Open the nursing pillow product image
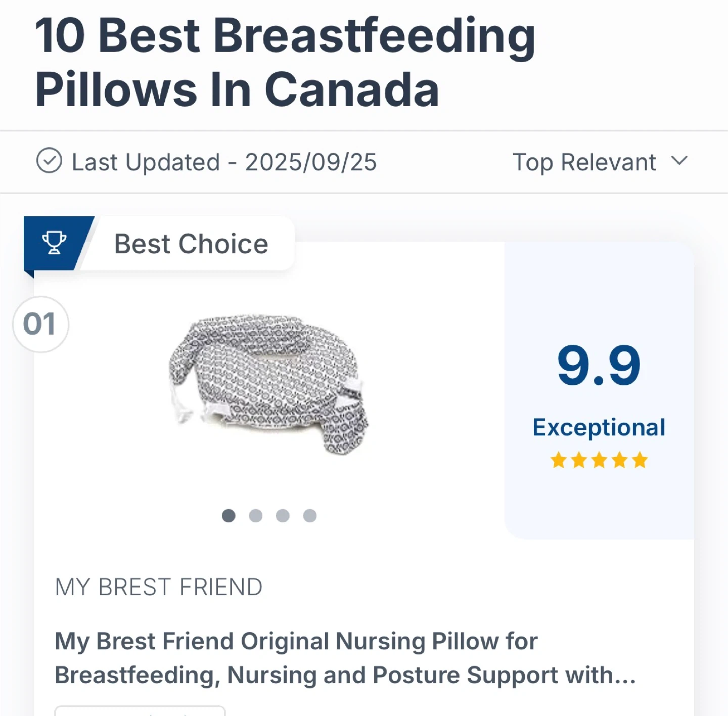 click(269, 384)
